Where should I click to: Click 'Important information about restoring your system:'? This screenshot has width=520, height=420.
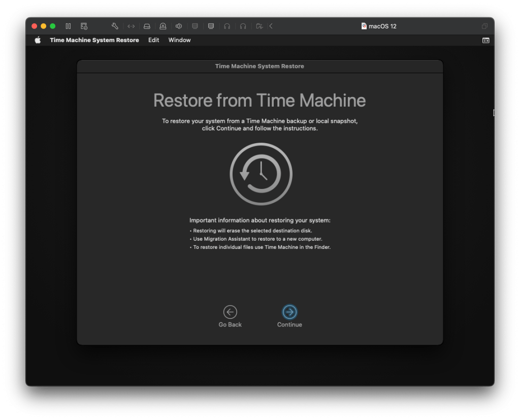pyautogui.click(x=259, y=220)
